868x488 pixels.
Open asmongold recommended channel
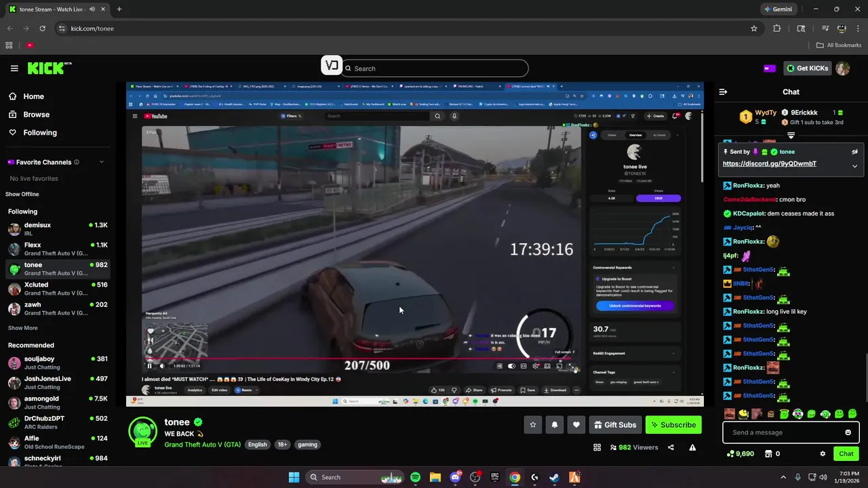[57, 403]
